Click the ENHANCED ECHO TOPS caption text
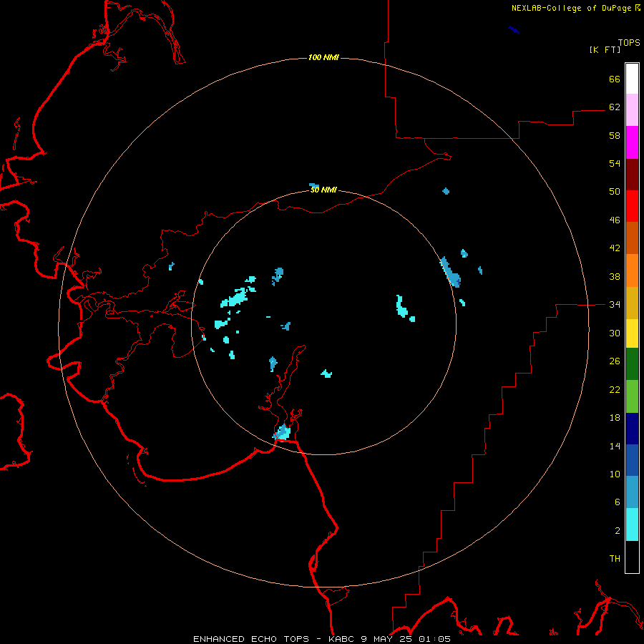 pos(251,639)
